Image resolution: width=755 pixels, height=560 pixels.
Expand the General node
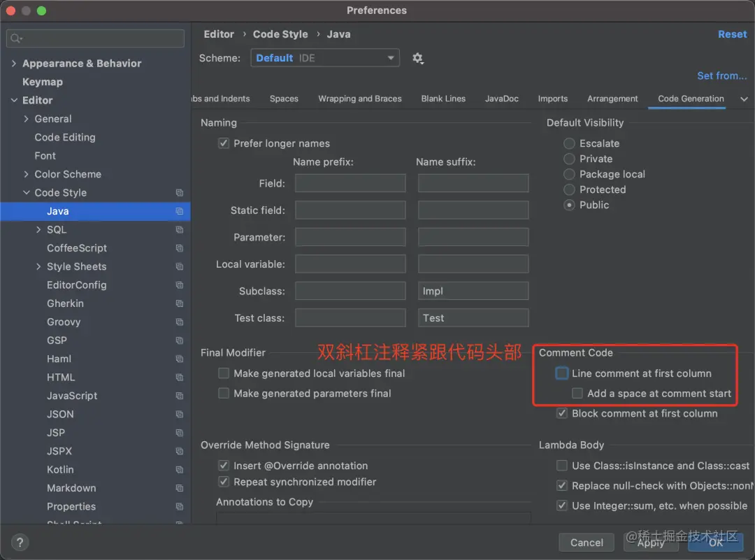pos(26,119)
